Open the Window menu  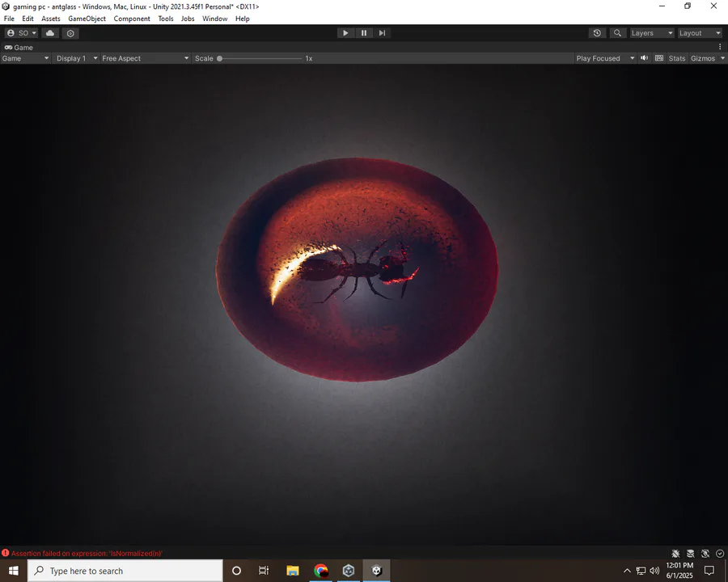(214, 19)
